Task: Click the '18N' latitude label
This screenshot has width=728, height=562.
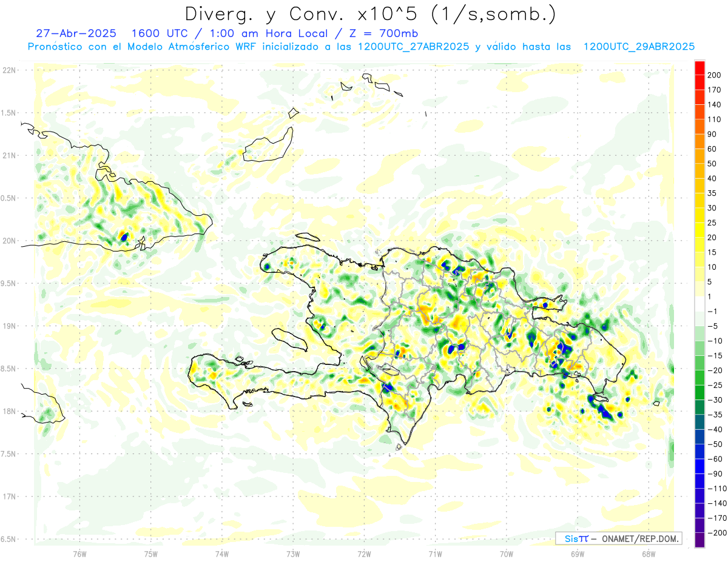Action: pos(8,412)
